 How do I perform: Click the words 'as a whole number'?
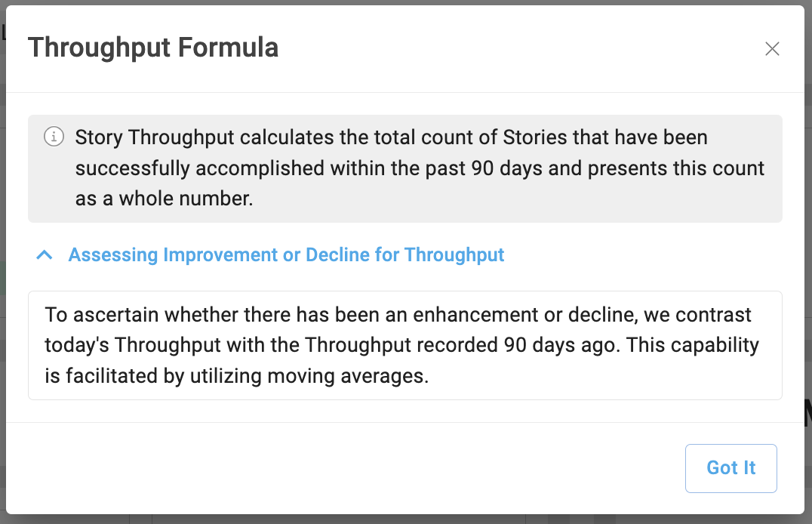pos(164,199)
